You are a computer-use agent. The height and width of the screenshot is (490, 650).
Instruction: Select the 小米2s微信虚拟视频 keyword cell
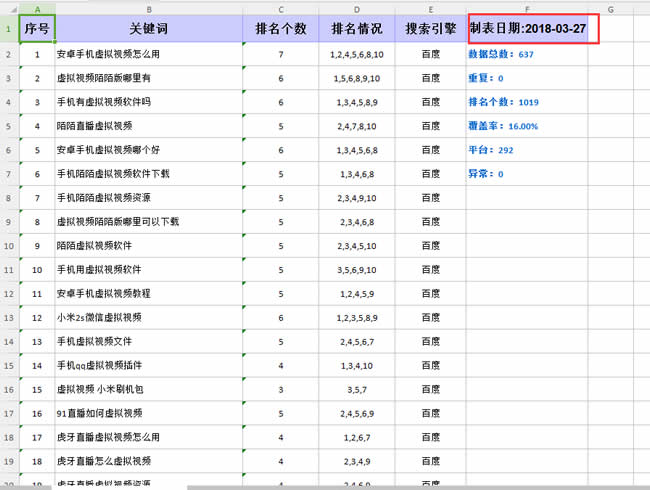tap(149, 317)
